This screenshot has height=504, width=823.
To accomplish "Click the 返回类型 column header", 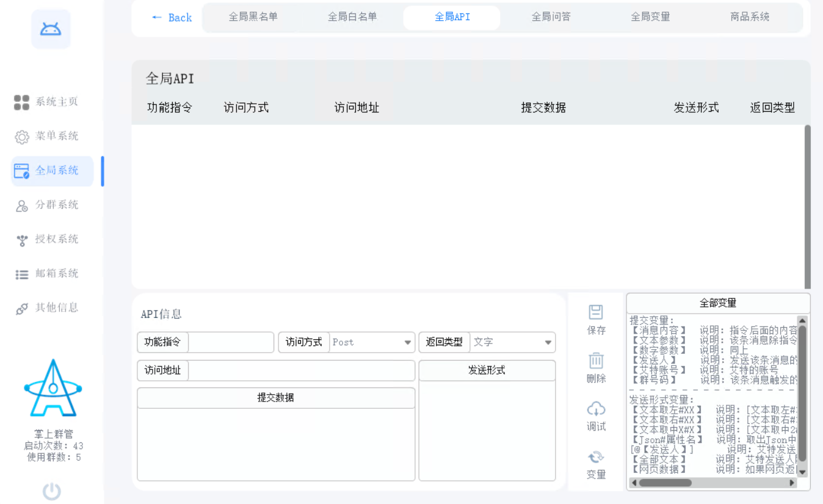I will 772,108.
